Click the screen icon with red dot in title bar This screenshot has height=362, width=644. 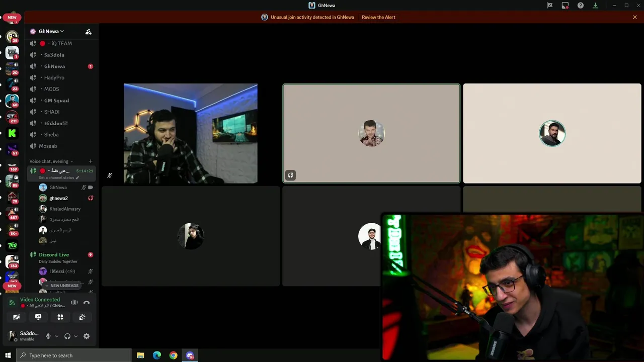(566, 6)
